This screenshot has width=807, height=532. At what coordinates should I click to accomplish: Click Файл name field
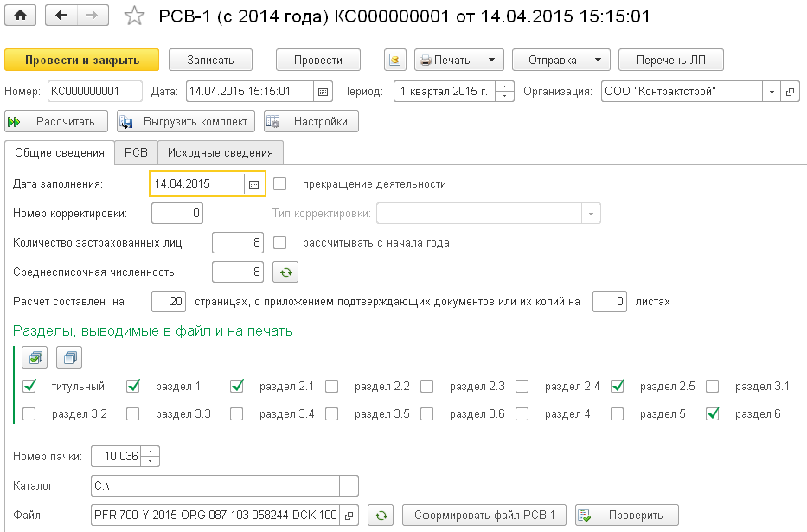[215, 515]
